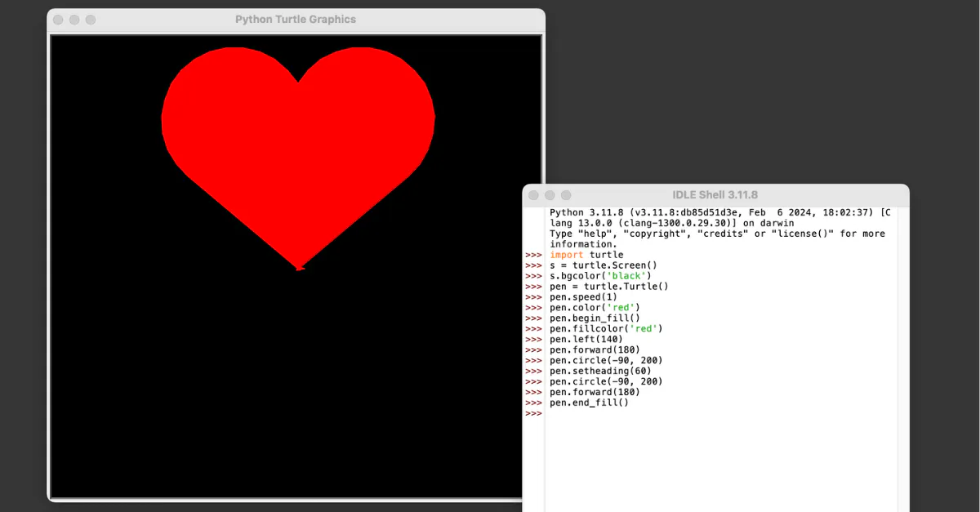Close the Python Turtle Graphics window
The width and height of the screenshot is (980, 512).
coord(58,20)
